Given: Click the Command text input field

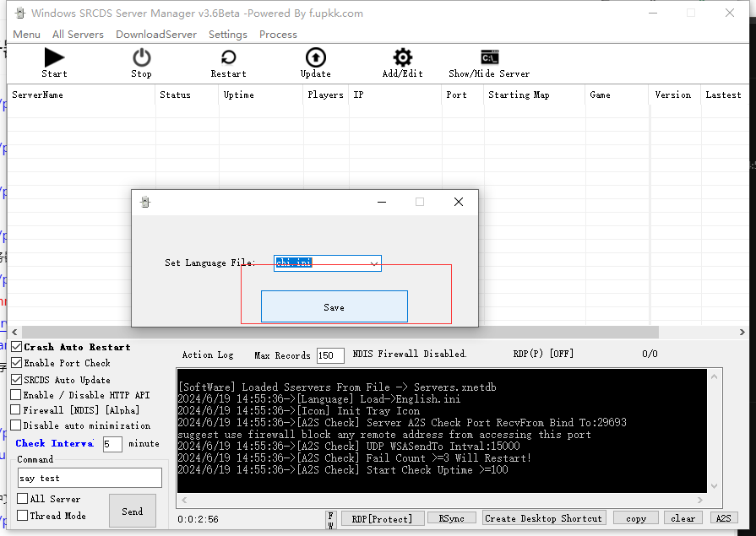Looking at the screenshot, I should click(90, 478).
